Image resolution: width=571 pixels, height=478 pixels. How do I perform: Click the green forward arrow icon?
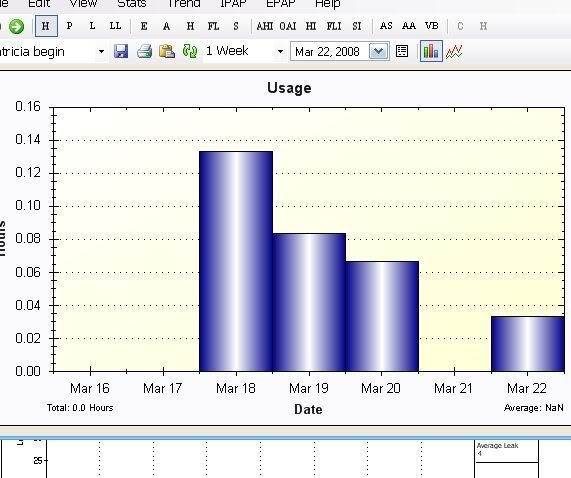click(16, 26)
